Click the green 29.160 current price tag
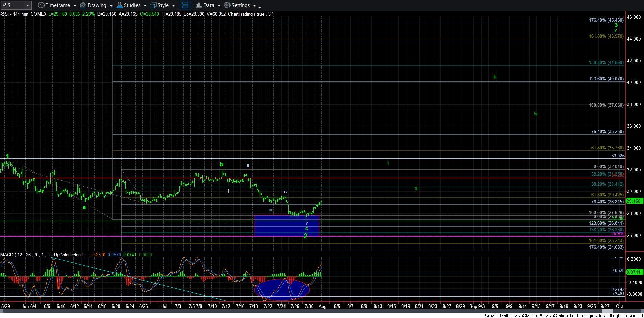The height and width of the screenshot is (318, 644). point(634,201)
